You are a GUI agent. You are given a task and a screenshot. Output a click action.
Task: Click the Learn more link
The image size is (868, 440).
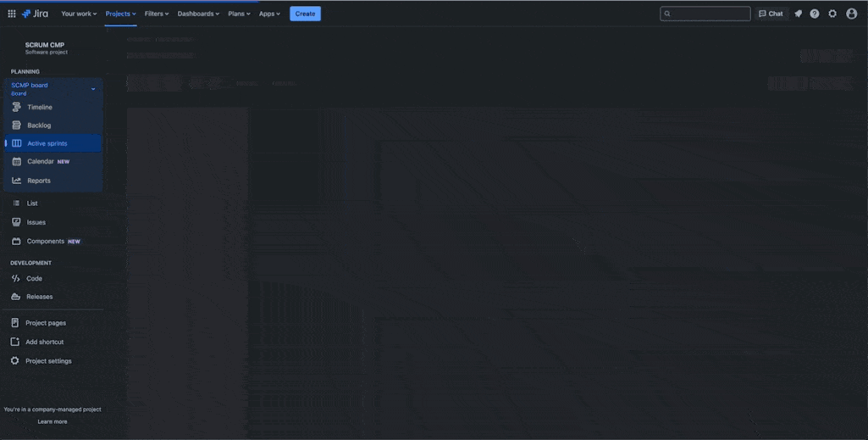[x=53, y=421]
